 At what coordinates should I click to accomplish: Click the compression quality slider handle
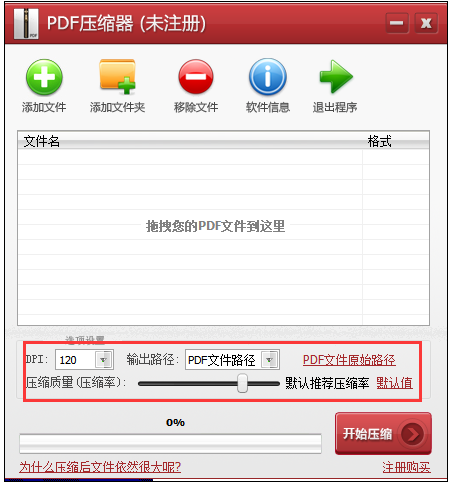242,383
